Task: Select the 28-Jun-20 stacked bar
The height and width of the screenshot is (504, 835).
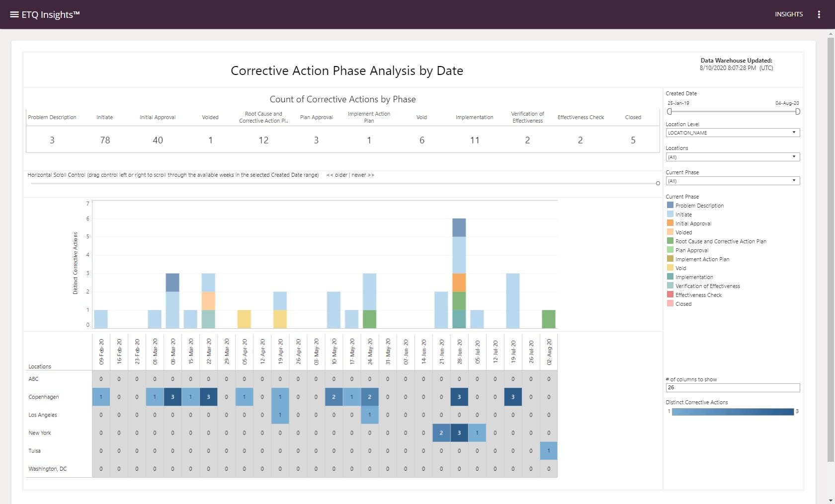Action: (459, 273)
